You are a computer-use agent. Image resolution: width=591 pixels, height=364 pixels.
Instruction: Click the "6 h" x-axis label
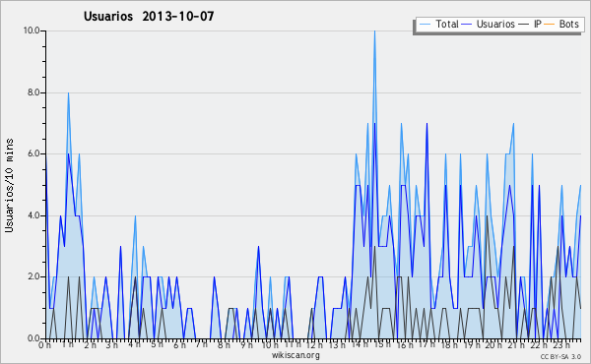[x=179, y=345]
